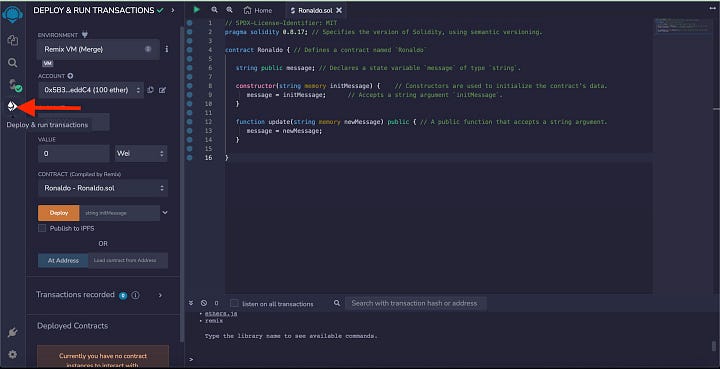The image size is (720, 369).
Task: Open the Plugin manager icon
Action: 12,332
